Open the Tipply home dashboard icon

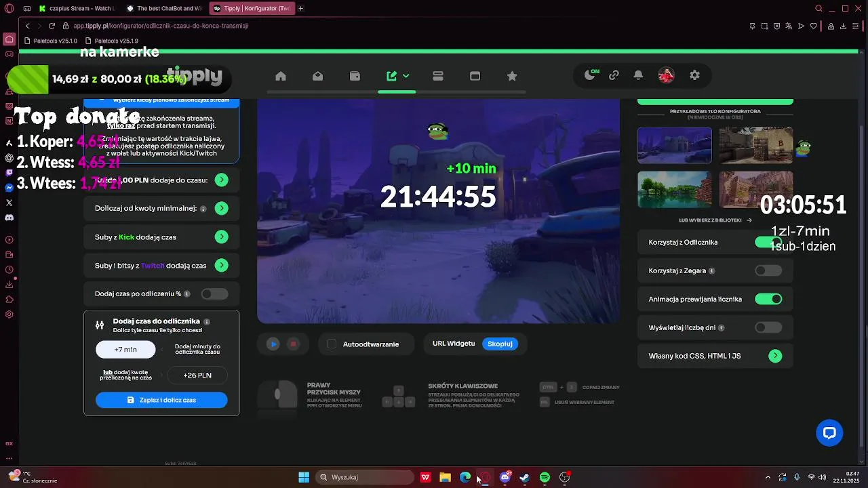tap(281, 76)
